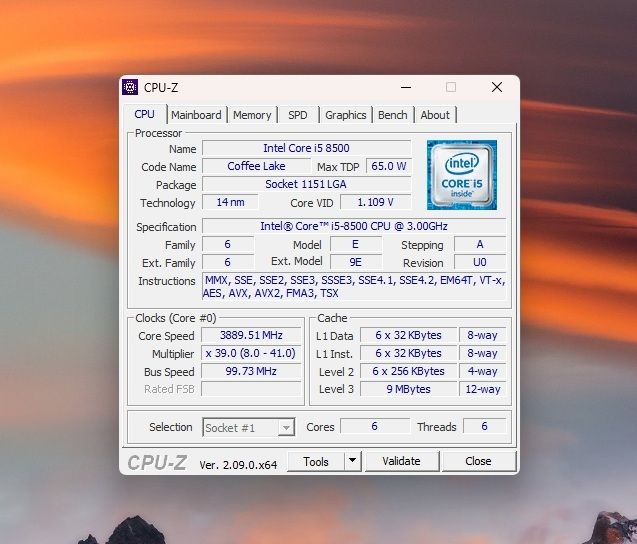The height and width of the screenshot is (544, 637).
Task: Click the 99.73 MHz bus speed value
Action: click(251, 371)
